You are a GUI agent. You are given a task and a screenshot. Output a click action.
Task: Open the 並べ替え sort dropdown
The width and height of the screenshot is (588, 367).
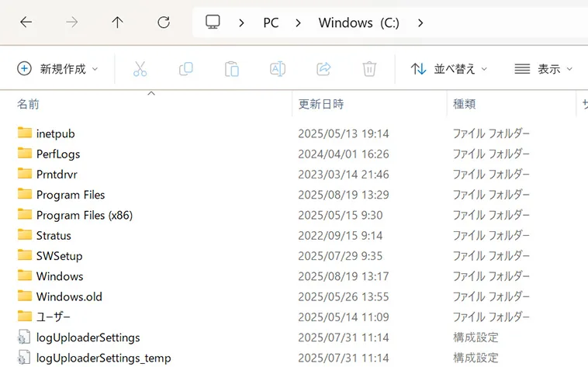click(449, 69)
